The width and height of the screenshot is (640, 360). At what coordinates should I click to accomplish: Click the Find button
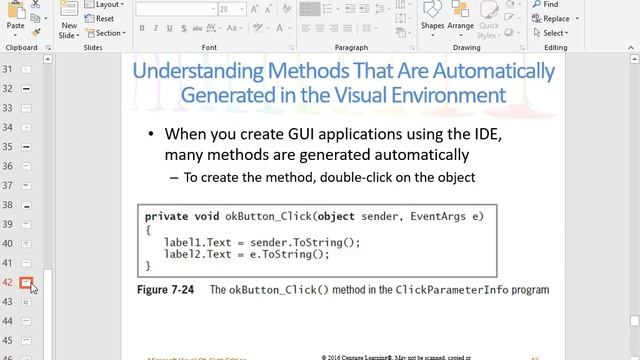click(545, 4)
